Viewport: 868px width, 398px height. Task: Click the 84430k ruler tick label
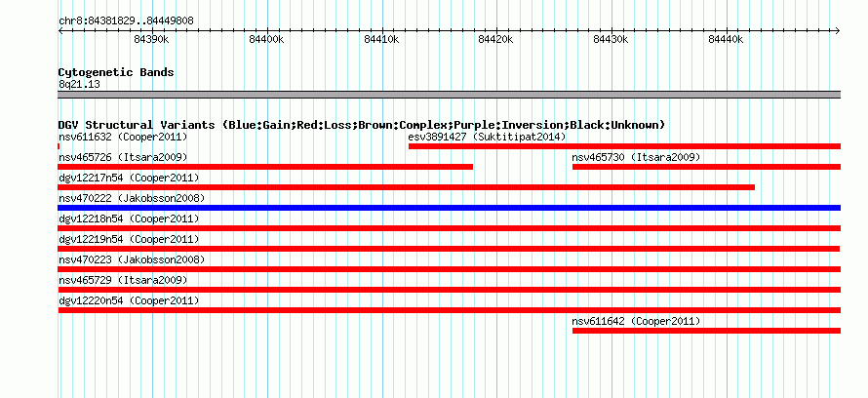point(612,39)
